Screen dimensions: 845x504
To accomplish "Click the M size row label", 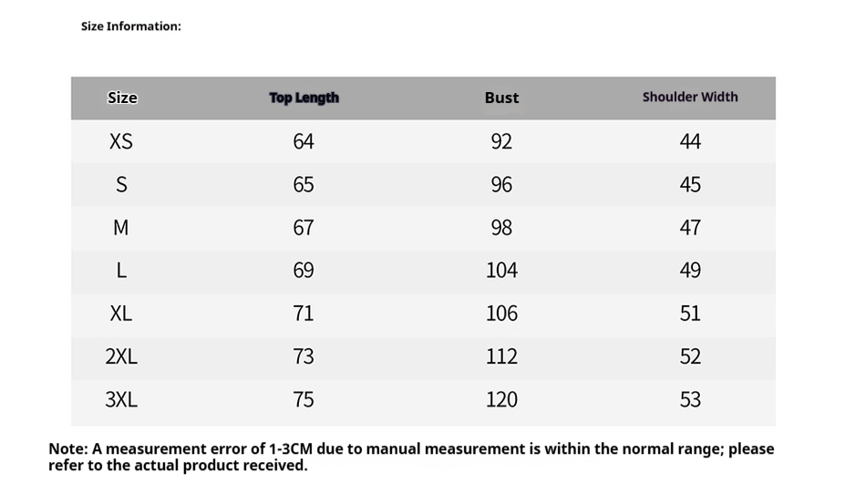I will coord(121,228).
